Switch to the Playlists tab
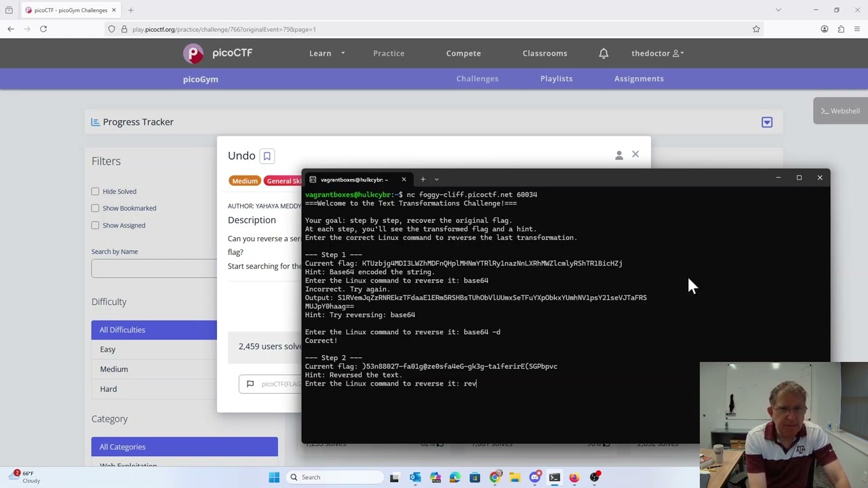Screen dimensions: 868x488 (556, 79)
